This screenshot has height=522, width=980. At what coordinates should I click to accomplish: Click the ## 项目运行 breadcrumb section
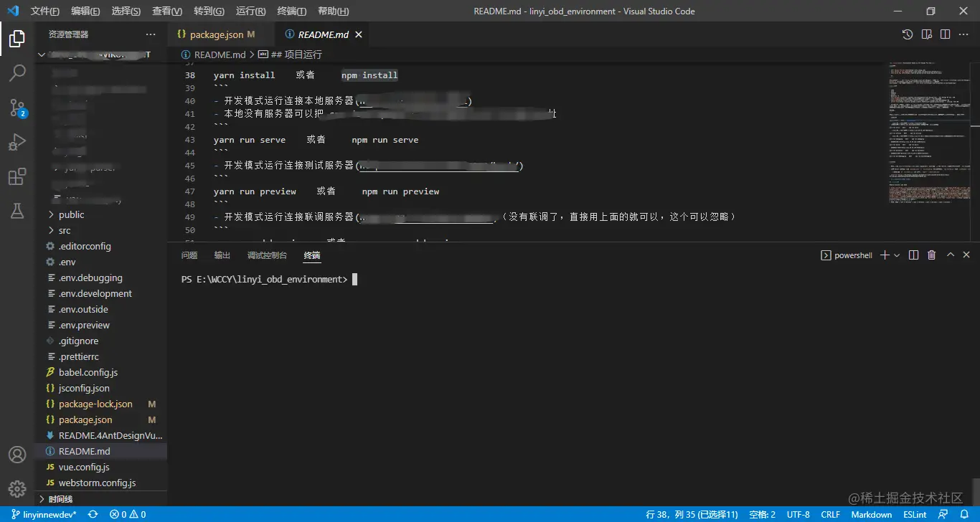(291, 54)
